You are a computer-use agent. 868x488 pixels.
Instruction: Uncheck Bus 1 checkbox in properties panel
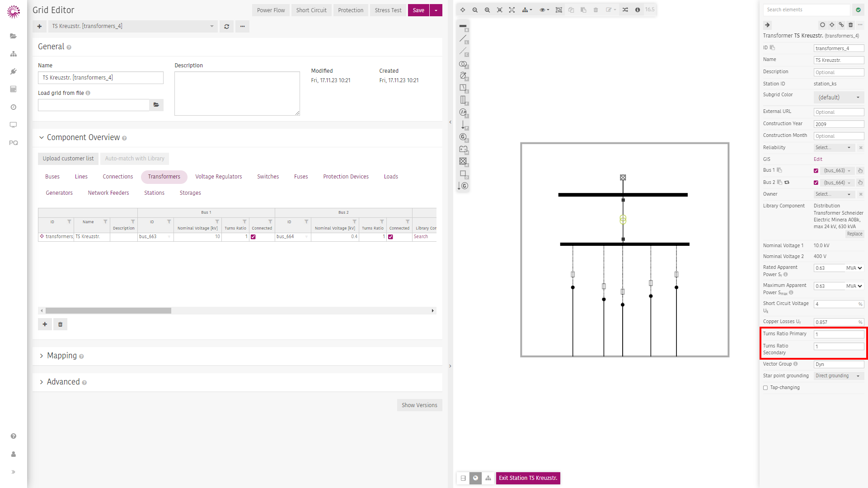816,171
